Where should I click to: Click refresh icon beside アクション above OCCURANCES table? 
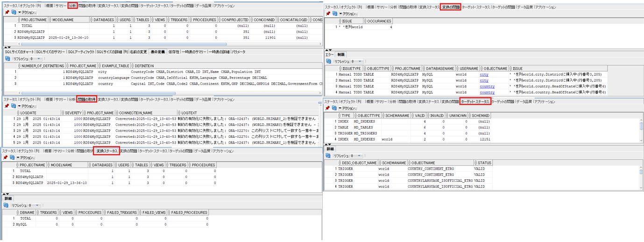pos(335,14)
